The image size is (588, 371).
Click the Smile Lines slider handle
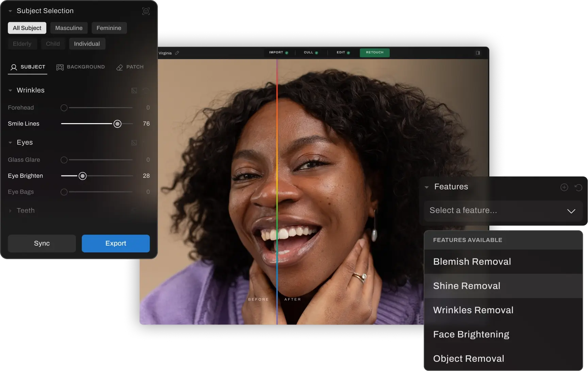click(x=117, y=124)
